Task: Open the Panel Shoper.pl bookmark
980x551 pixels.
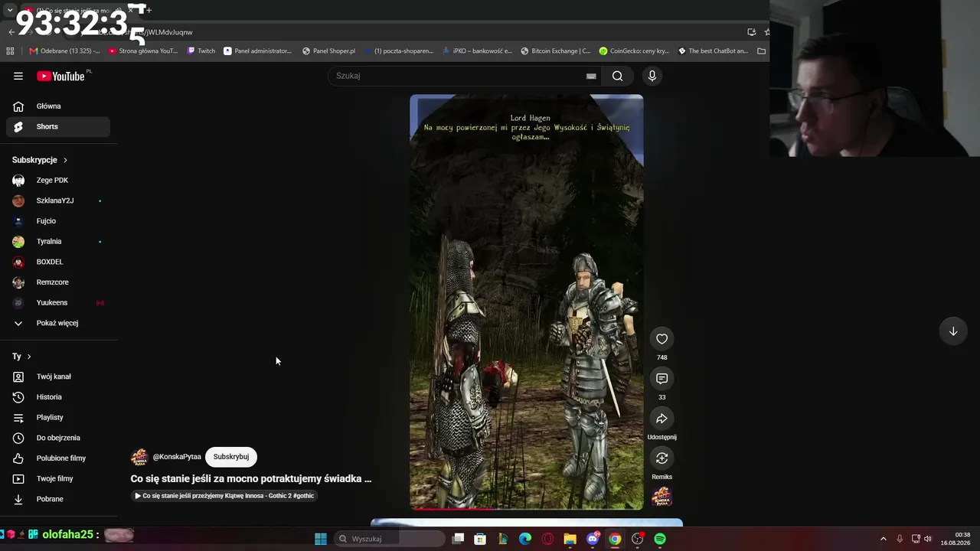Action: 329,51
